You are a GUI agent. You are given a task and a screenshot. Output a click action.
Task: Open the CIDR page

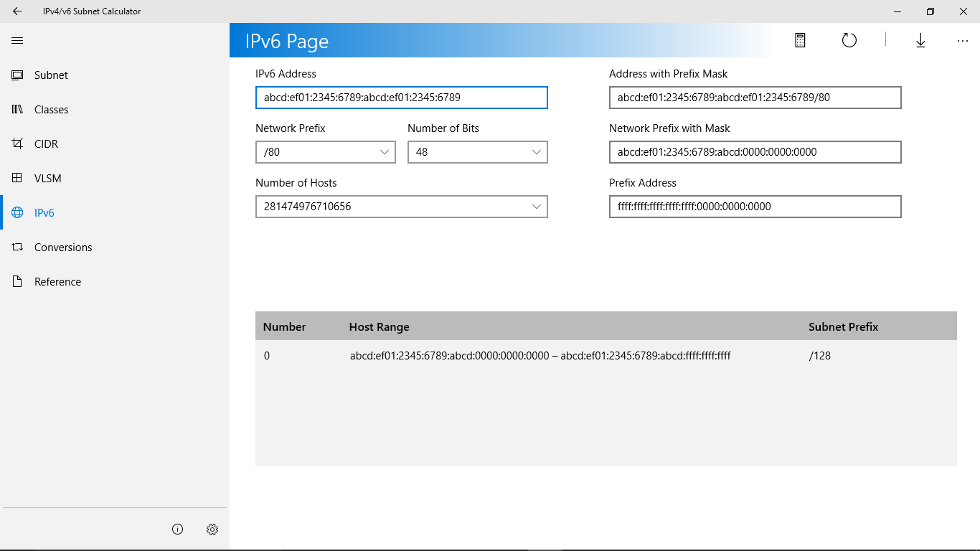coord(46,144)
